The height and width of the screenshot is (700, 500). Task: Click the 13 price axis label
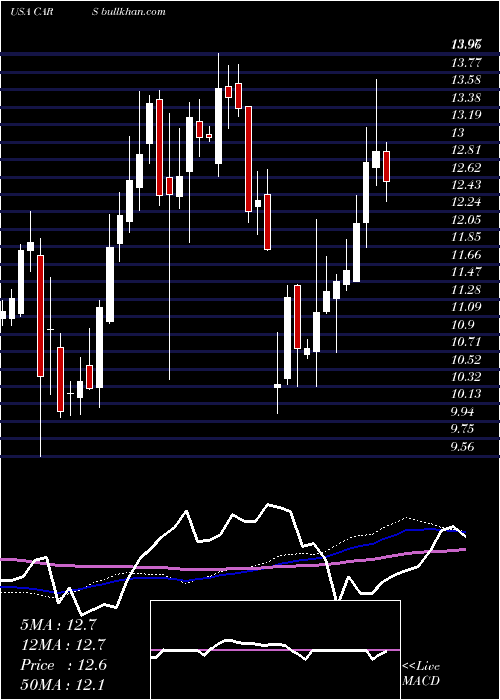click(458, 133)
